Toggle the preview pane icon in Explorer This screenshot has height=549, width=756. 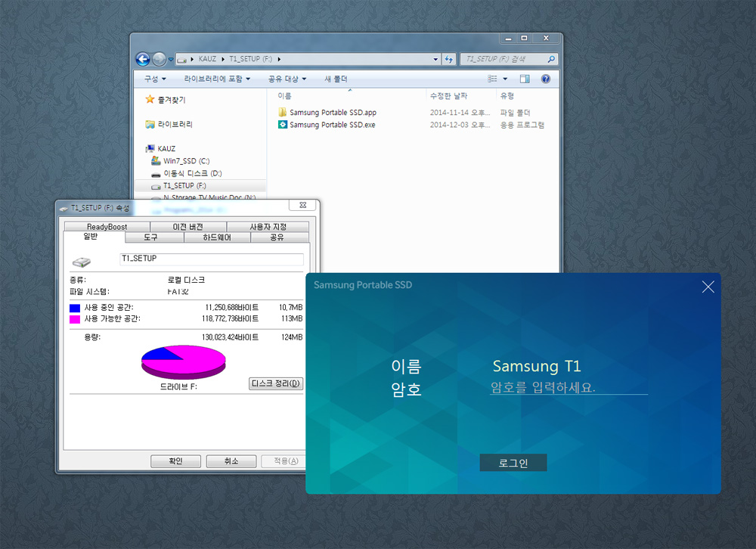click(x=525, y=79)
